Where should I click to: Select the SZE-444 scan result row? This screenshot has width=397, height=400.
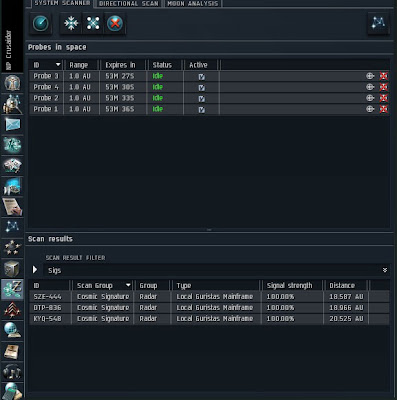(209, 297)
